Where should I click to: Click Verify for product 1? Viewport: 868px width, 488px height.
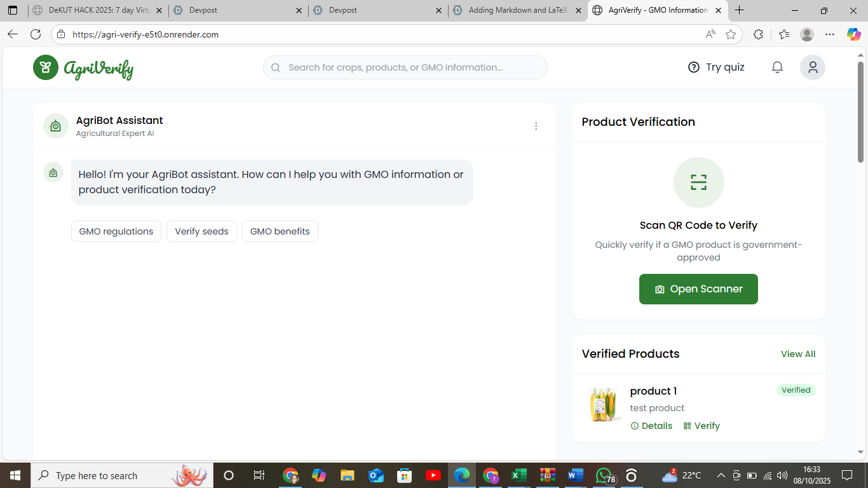pyautogui.click(x=702, y=426)
